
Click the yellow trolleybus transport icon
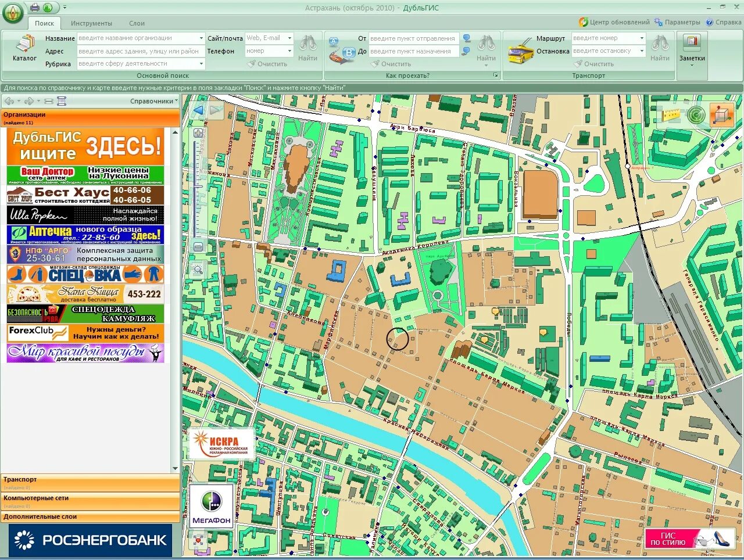pos(521,51)
